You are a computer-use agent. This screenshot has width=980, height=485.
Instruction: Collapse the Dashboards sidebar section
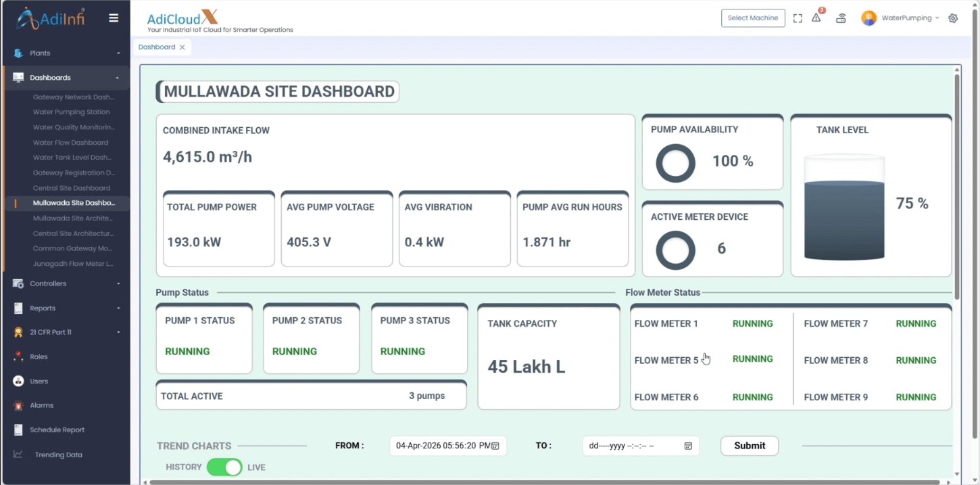66,77
